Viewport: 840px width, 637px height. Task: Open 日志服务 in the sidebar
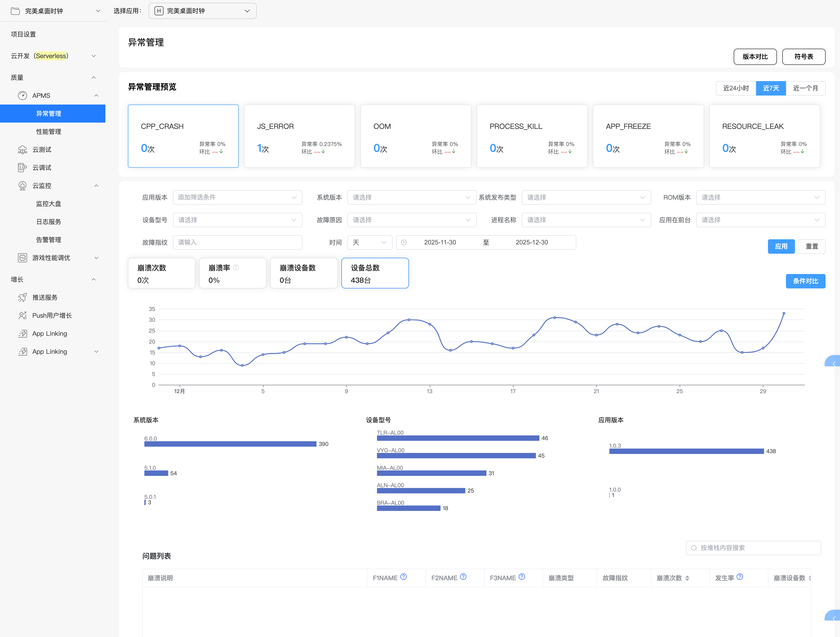(49, 221)
